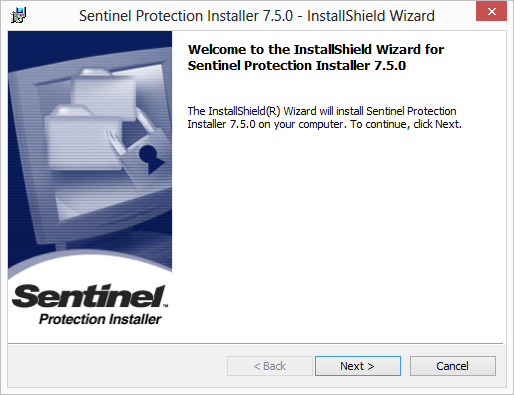514x395 pixels.
Task: Click the installation description paragraph
Action: click(x=324, y=117)
